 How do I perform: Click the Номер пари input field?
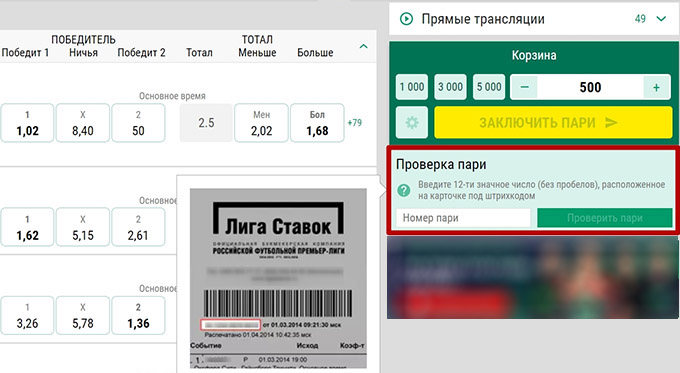[x=464, y=218]
